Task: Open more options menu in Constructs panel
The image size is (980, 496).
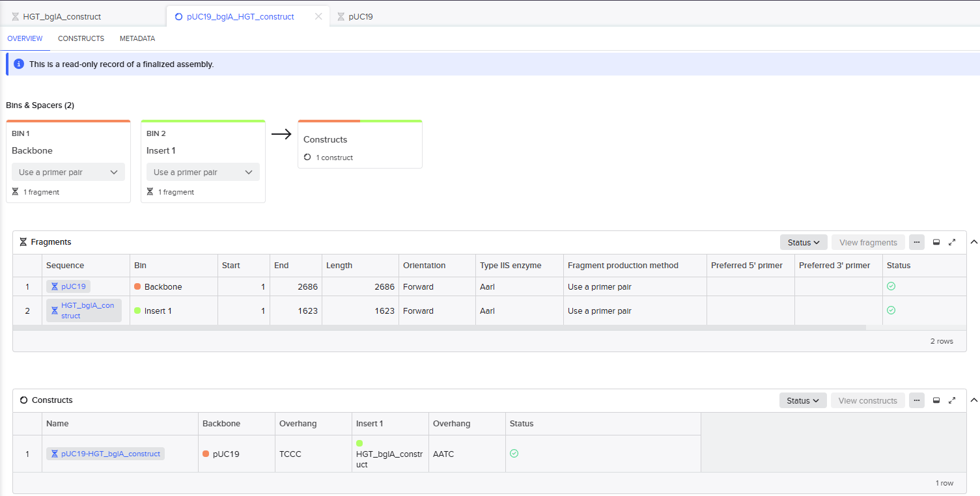Action: pyautogui.click(x=916, y=400)
